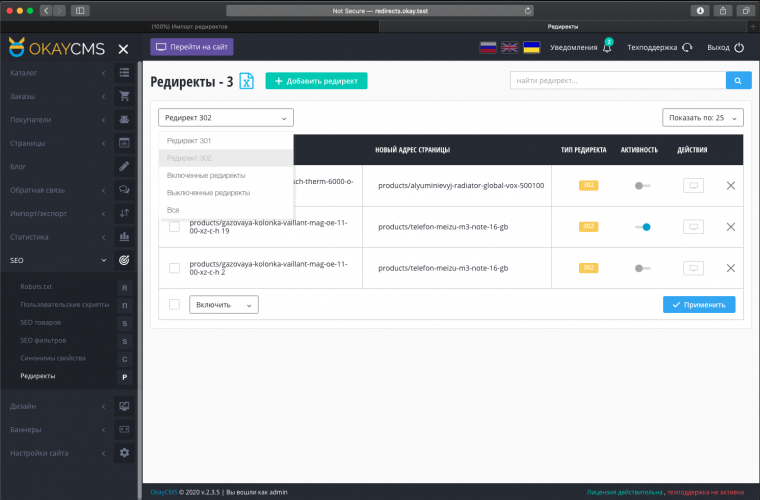Open the Включить bulk action dropdown
The image size is (760, 500).
click(x=224, y=304)
